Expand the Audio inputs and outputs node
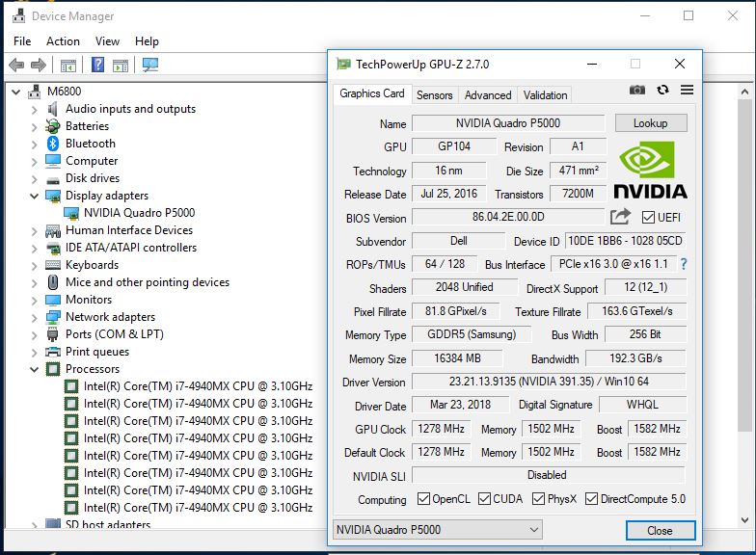Screen dimensions: 756x555 tap(35, 110)
